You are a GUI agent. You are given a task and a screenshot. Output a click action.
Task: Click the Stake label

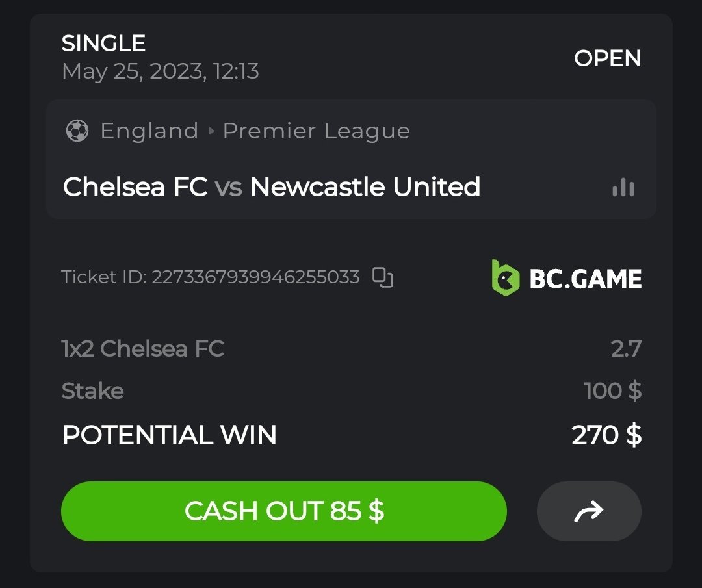pyautogui.click(x=92, y=391)
